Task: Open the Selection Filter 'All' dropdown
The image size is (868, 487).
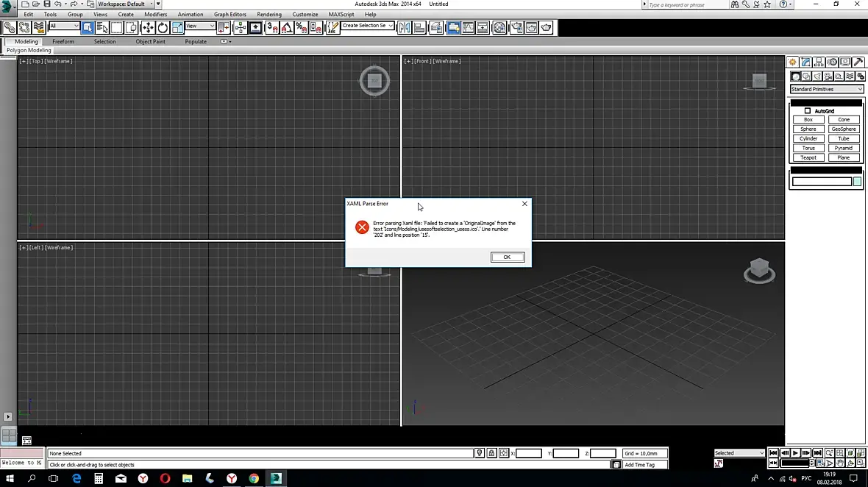Action: coord(64,26)
